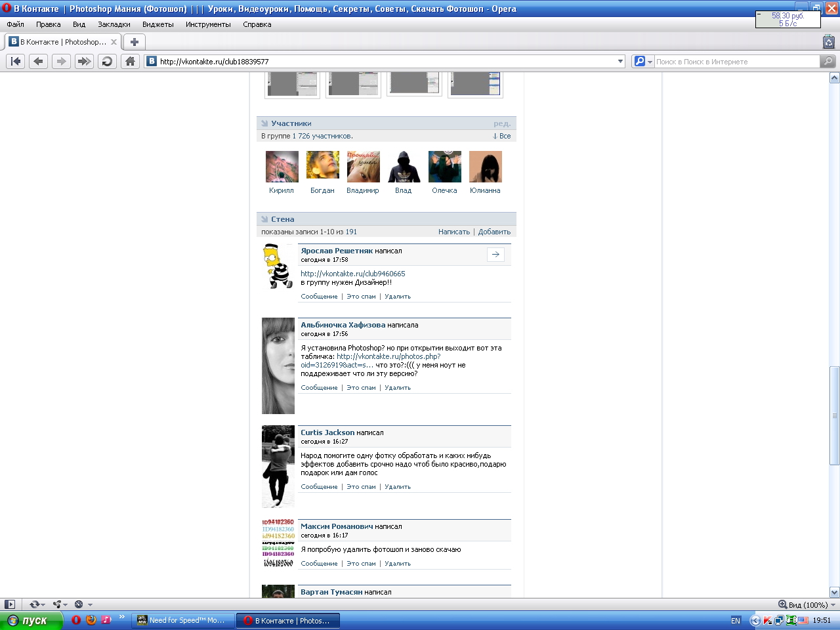Click the network connection tray icon
Viewport: 840px width, 630px height.
[x=779, y=621]
